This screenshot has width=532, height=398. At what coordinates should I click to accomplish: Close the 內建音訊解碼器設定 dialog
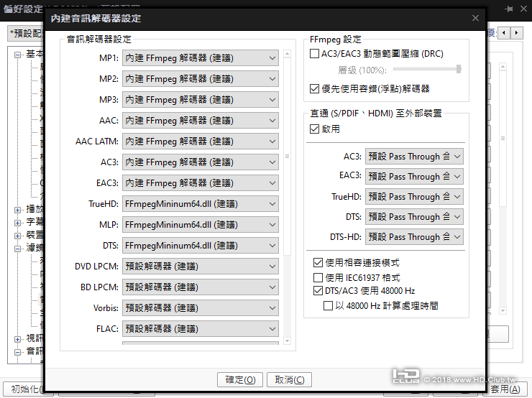(475, 18)
